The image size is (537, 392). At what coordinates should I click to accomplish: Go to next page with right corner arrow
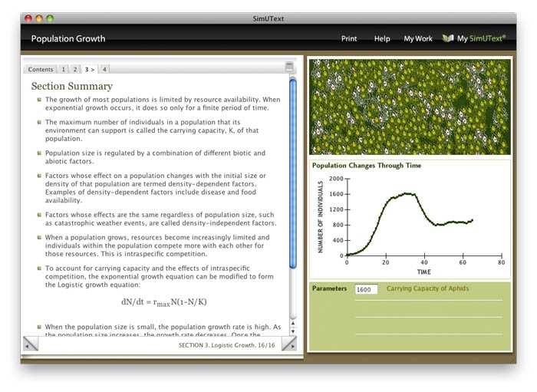(289, 344)
